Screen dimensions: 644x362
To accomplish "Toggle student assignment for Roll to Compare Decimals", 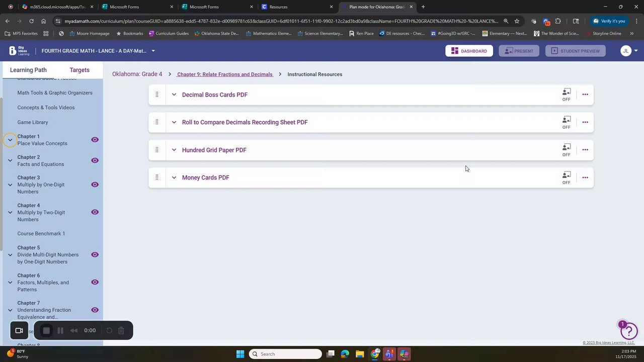I will coord(567,123).
